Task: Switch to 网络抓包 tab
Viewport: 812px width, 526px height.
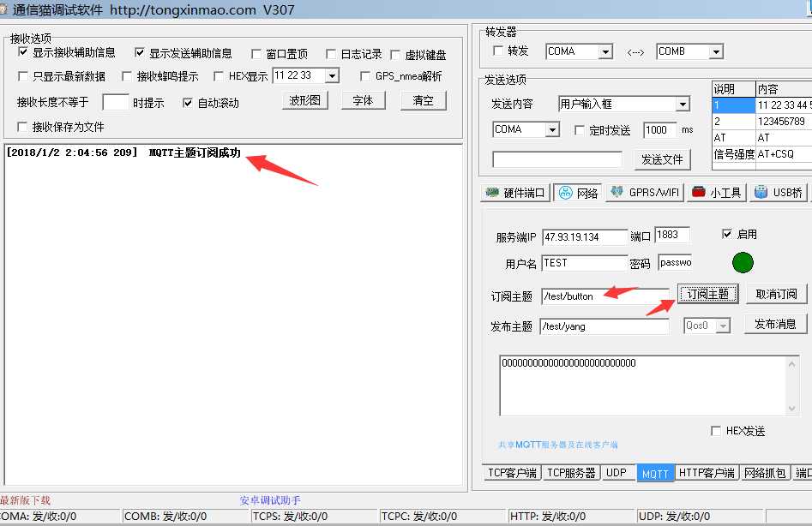Action: click(x=765, y=472)
